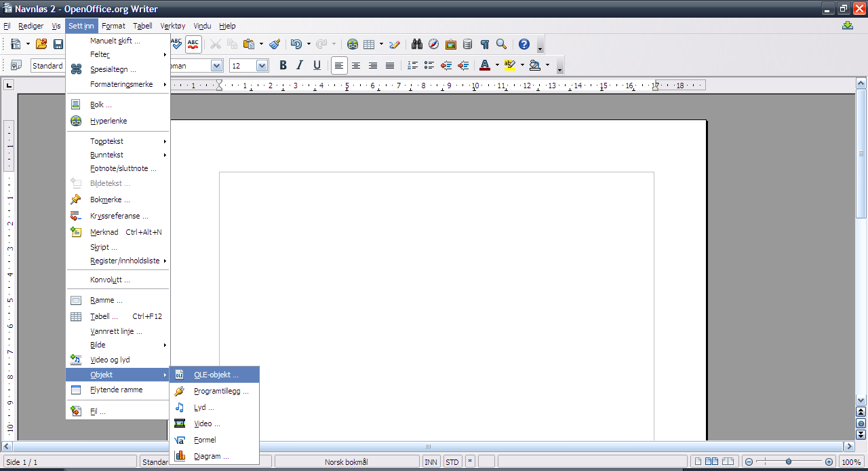Toggle nonprinting characters pilcrow icon
868x471 pixels.
[x=485, y=44]
